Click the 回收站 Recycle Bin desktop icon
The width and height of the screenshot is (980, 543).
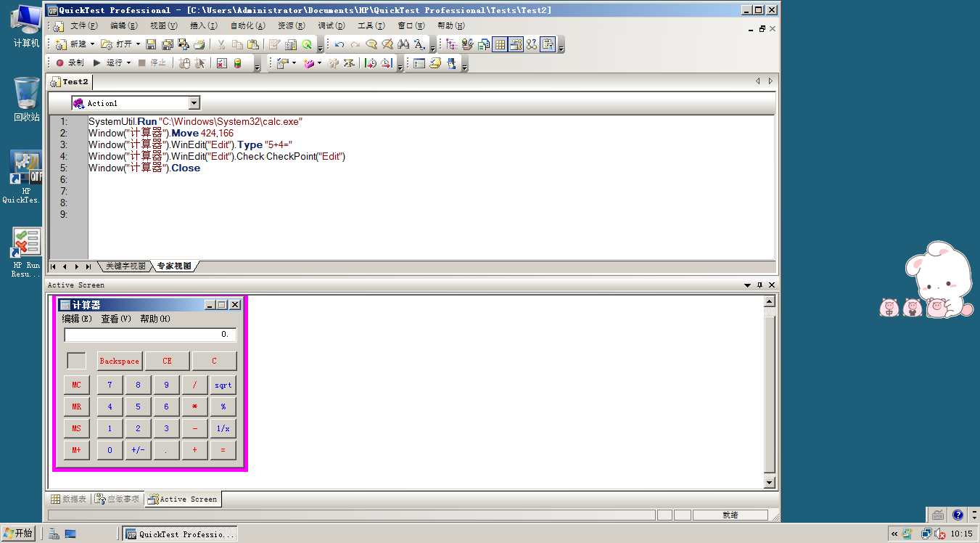tap(26, 99)
